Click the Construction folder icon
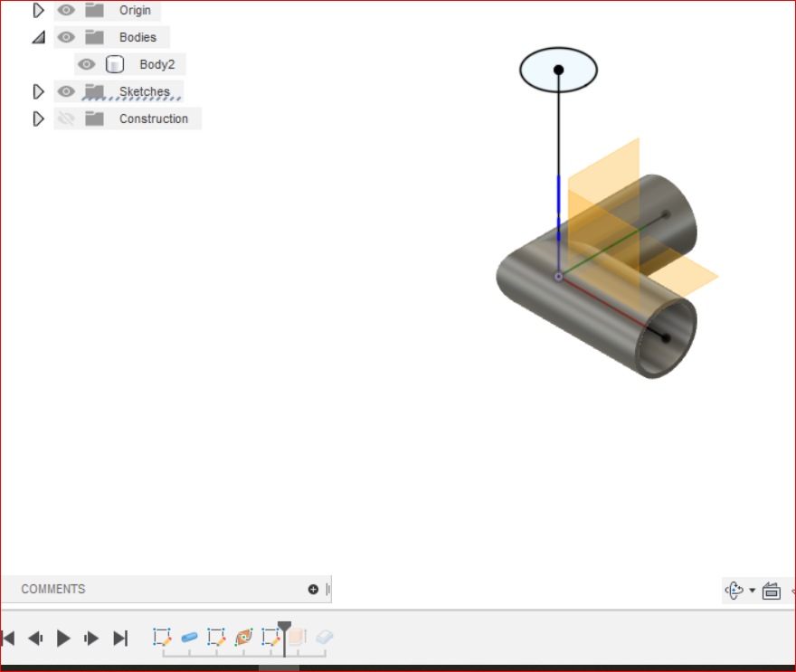796x672 pixels. point(94,118)
